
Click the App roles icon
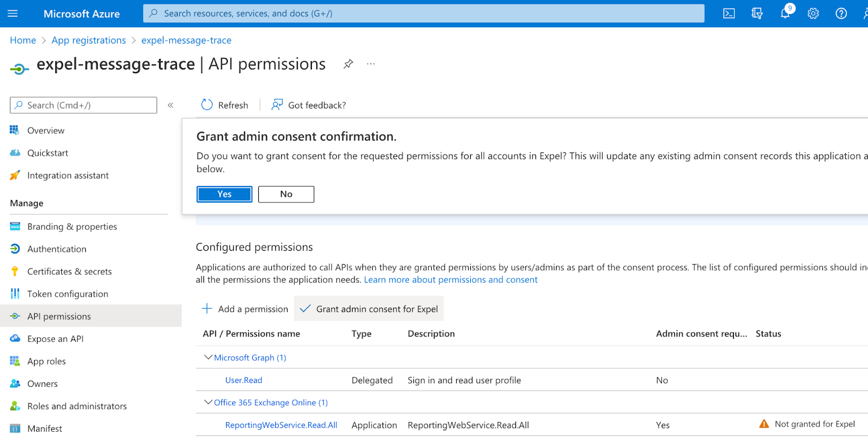click(x=15, y=361)
